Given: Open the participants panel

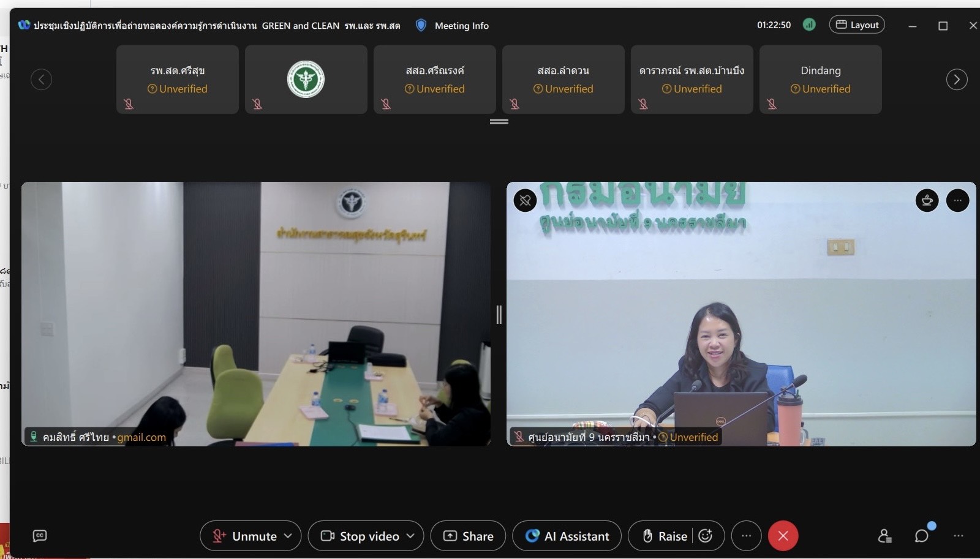Looking at the screenshot, I should pos(884,536).
